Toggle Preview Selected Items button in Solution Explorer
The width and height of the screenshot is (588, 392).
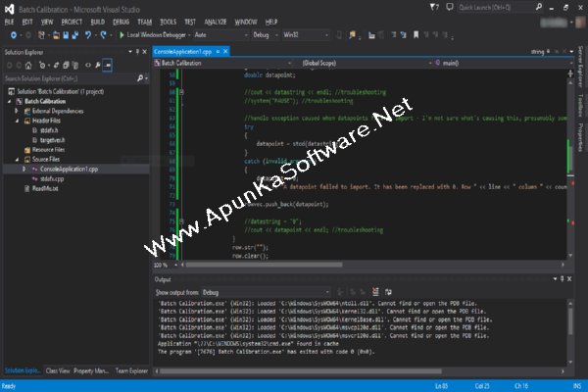pos(107,66)
